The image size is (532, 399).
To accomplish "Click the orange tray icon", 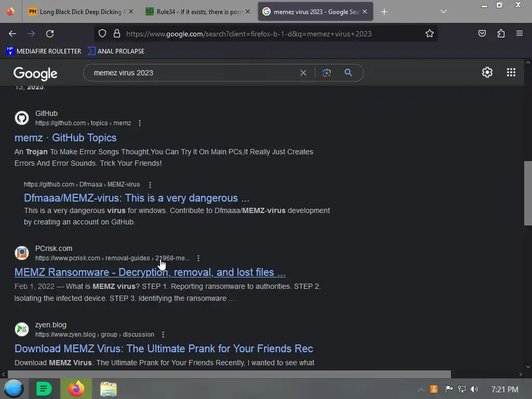I will click(434, 389).
